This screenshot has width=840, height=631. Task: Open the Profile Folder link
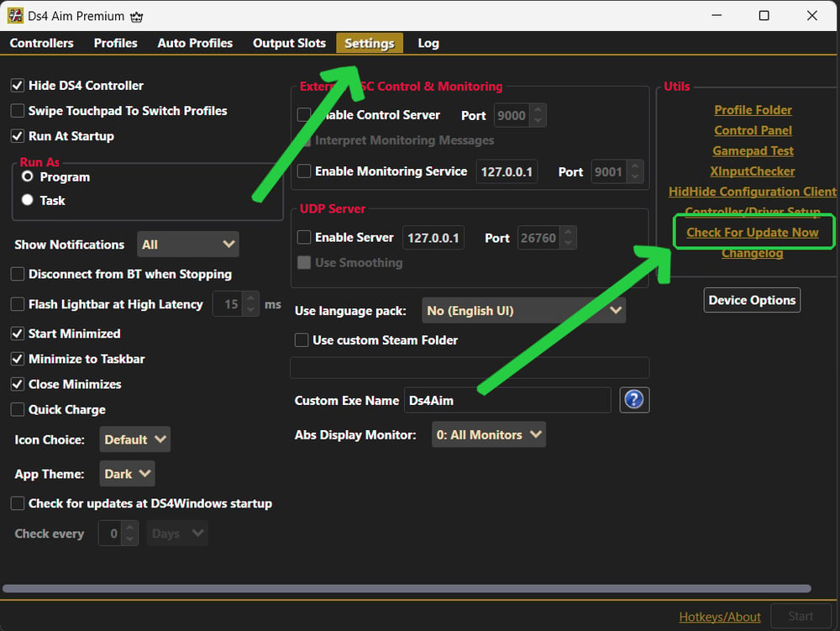point(753,110)
